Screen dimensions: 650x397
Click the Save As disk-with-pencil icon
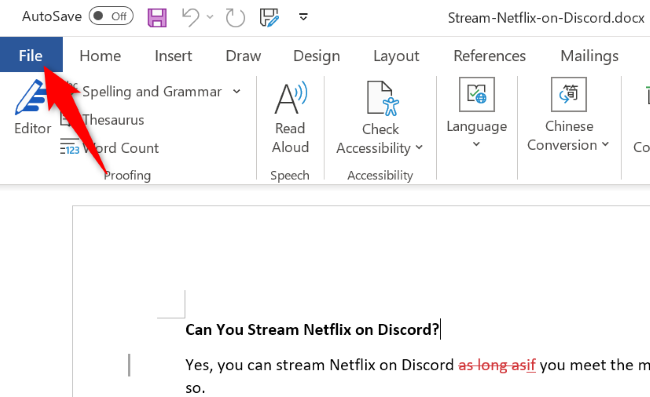(x=269, y=17)
